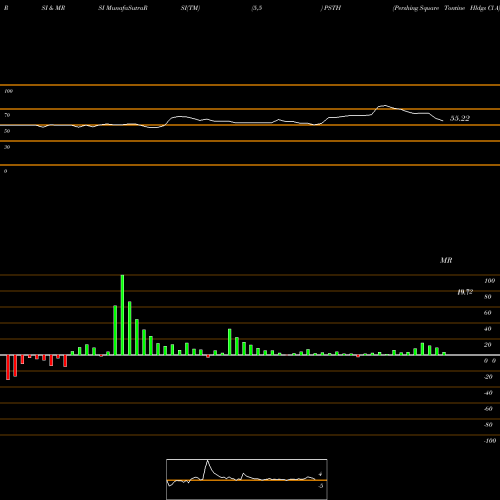Click the 'MR' panel title
This screenshot has height=500, width=500.
[446, 260]
